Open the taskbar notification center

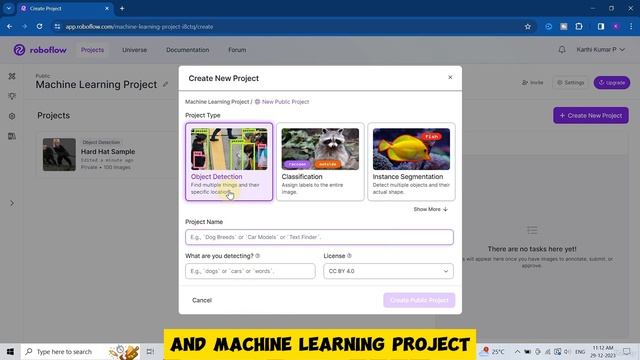pos(627,351)
